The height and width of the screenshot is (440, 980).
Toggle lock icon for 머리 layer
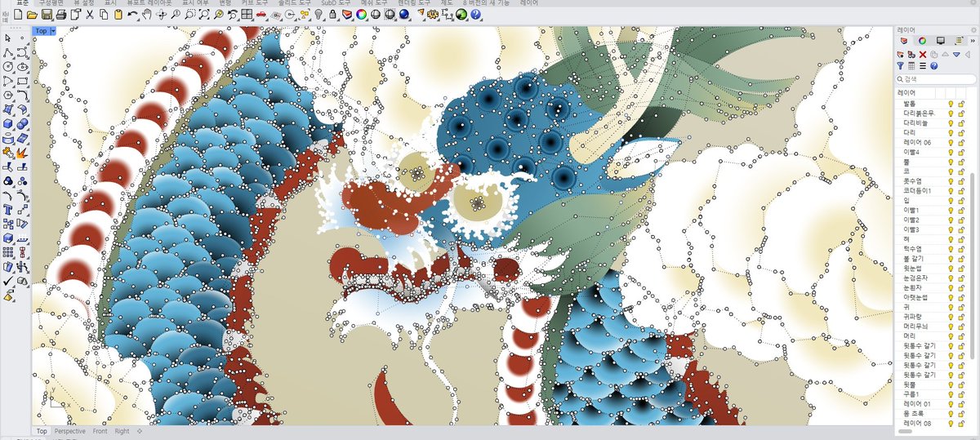pyautogui.click(x=961, y=336)
